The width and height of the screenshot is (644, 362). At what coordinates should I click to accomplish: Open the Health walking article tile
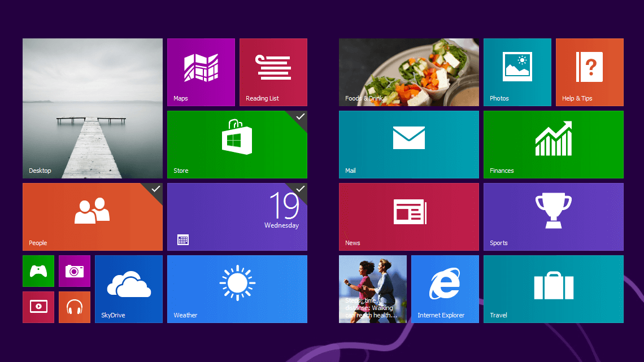coord(372,289)
